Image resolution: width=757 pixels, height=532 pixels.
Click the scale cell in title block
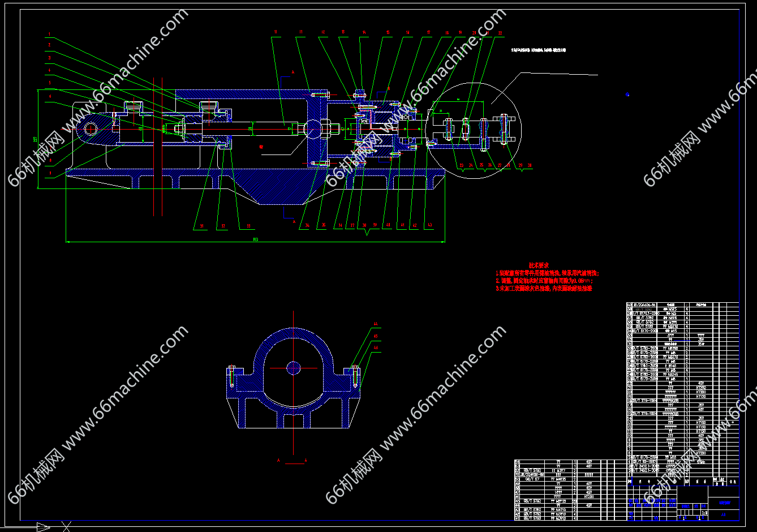[x=703, y=513]
